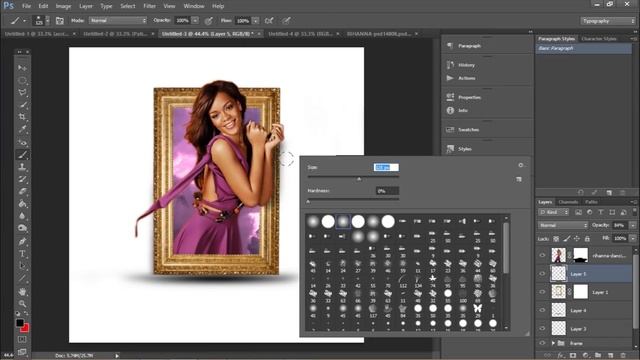This screenshot has height=360, width=640.
Task: Select the Line shape tool
Action: click(x=22, y=279)
